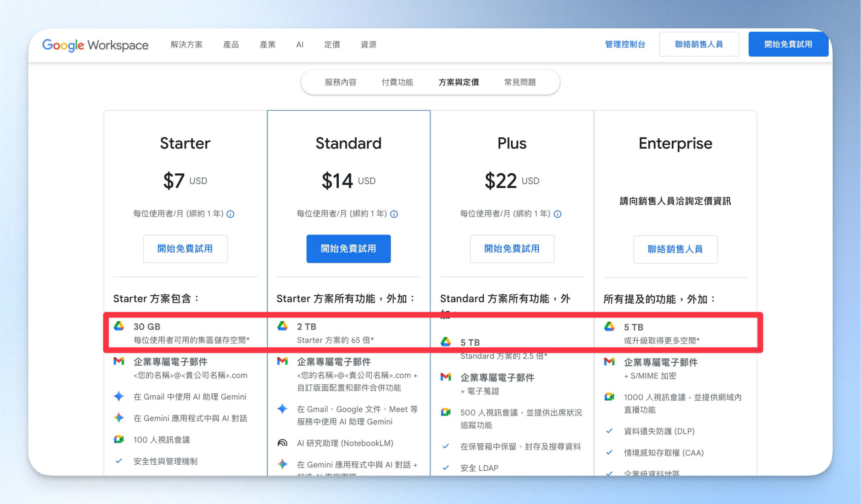The image size is (861, 504).
Task: Open the 管理控制台 link
Action: 625,44
